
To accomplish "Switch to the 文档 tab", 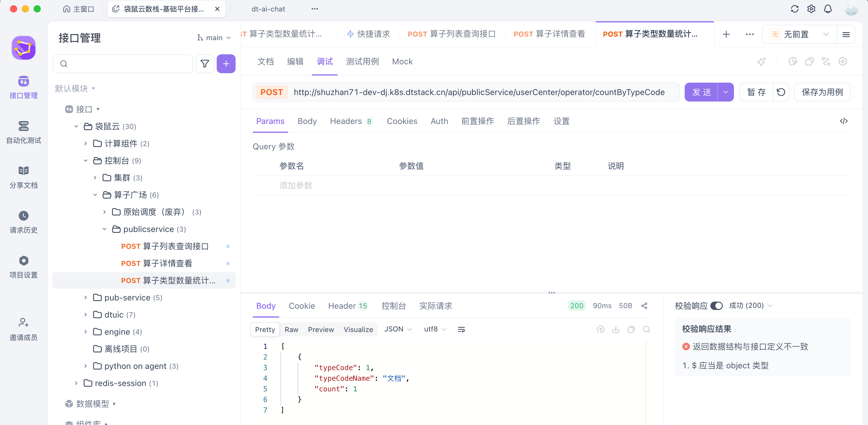I will pyautogui.click(x=265, y=62).
